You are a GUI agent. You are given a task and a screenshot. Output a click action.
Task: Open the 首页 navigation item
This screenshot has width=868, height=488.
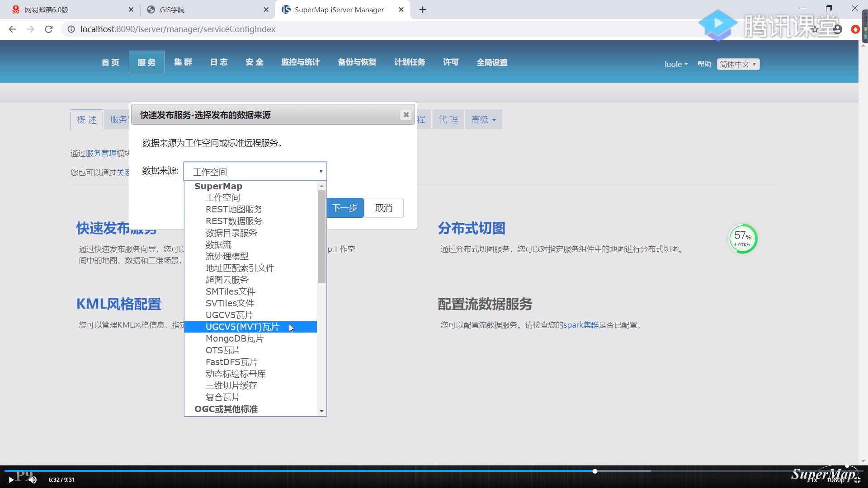tap(110, 62)
